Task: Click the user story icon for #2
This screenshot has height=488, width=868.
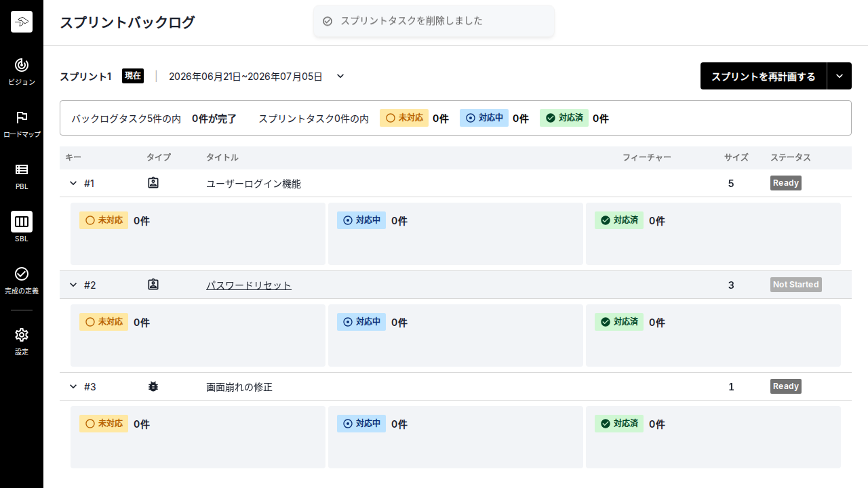Action: click(153, 285)
